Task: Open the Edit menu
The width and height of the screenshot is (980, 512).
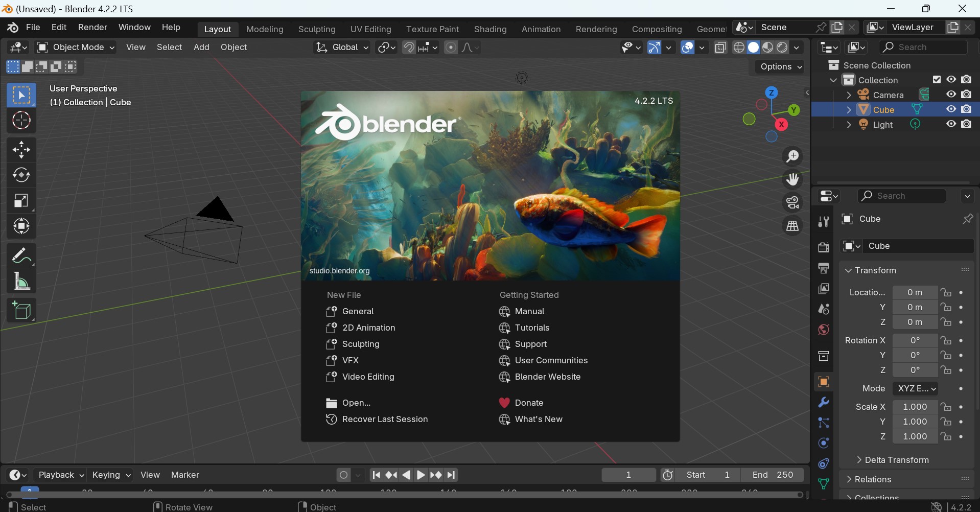Action: point(59,28)
